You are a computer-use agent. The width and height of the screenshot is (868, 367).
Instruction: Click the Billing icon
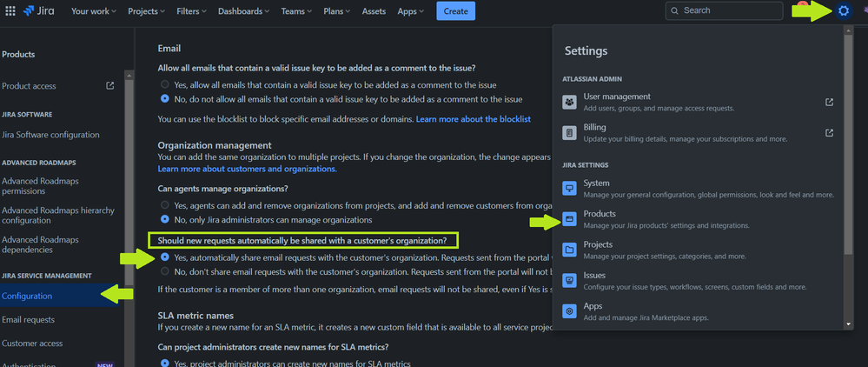pos(570,133)
